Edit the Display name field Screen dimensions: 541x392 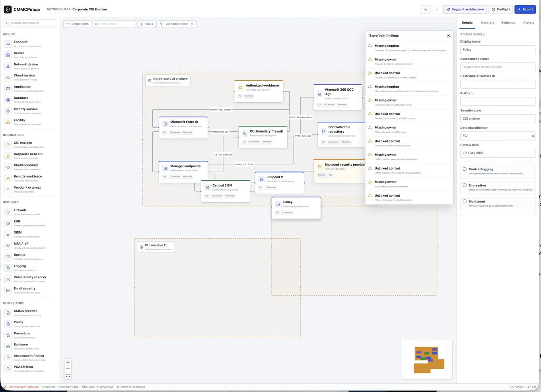click(498, 50)
